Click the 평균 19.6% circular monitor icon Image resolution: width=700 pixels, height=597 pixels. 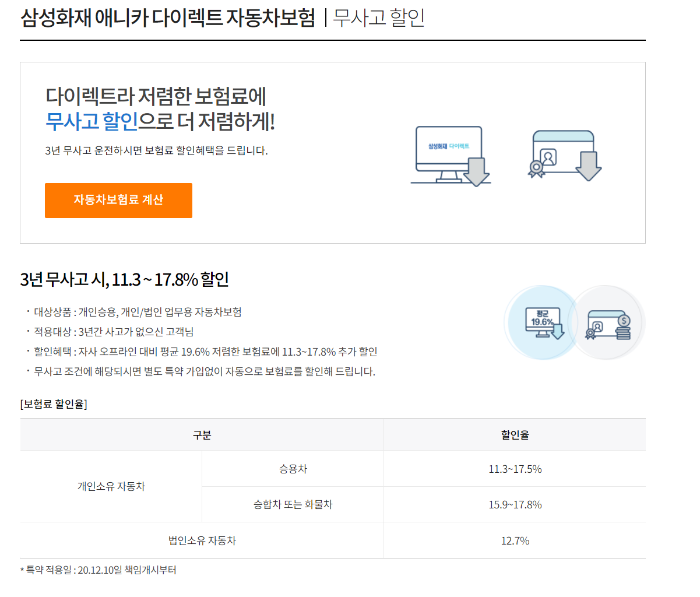(541, 322)
